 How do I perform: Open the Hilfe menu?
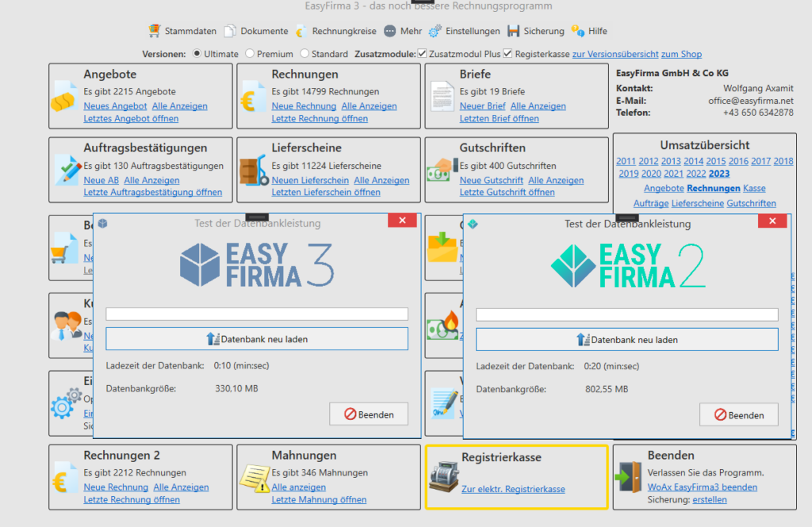point(589,31)
